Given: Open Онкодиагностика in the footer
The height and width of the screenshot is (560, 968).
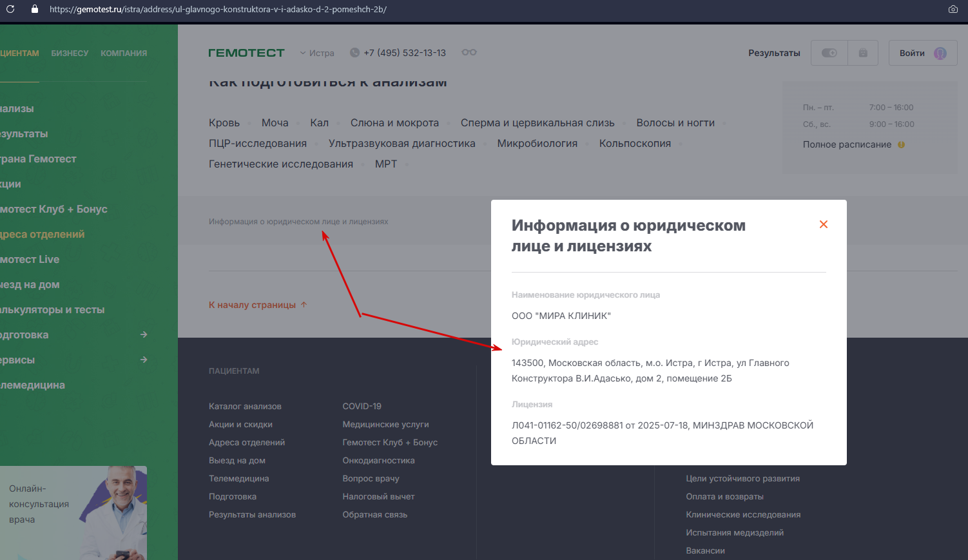Looking at the screenshot, I should (x=379, y=461).
